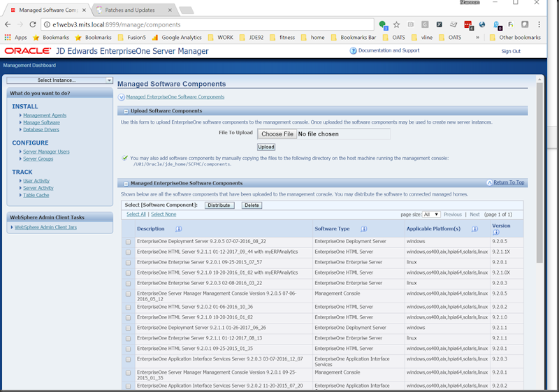Click info icon beside Applicable Platform(s) header

(474, 228)
